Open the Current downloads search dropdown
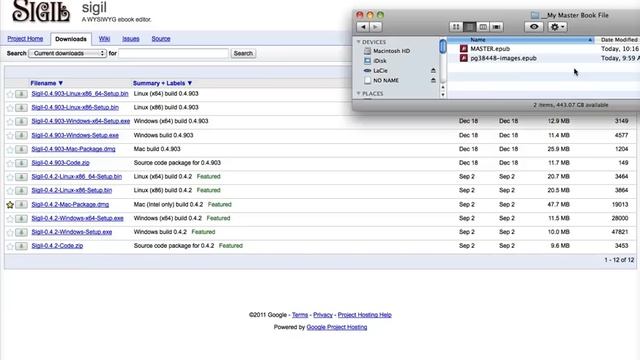Viewport: 640px width, 360px height. click(x=67, y=53)
